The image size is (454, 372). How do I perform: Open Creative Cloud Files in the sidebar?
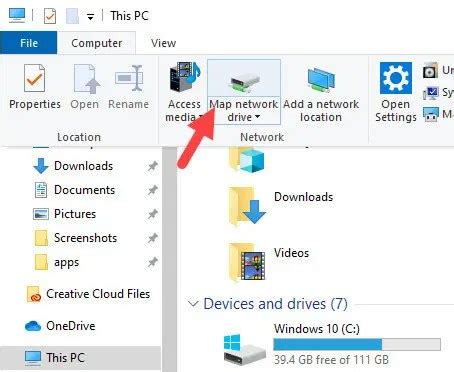(88, 294)
